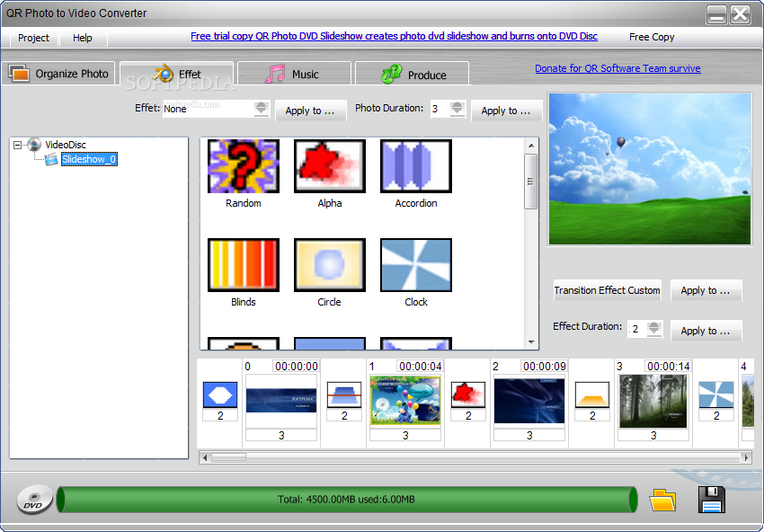Switch to the Produce tab
Screen dimensions: 764x532
pos(413,74)
